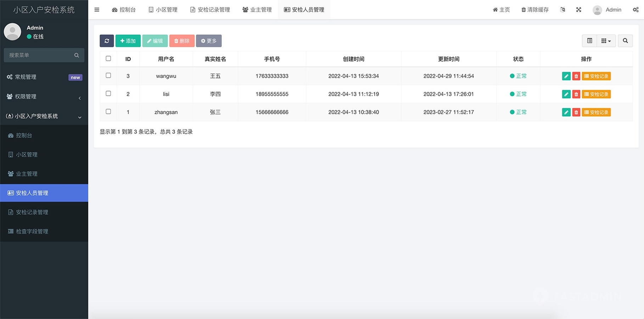Image resolution: width=644 pixels, height=319 pixels.
Task: Tick the checkbox for zhangsan row
Action: coord(108,112)
